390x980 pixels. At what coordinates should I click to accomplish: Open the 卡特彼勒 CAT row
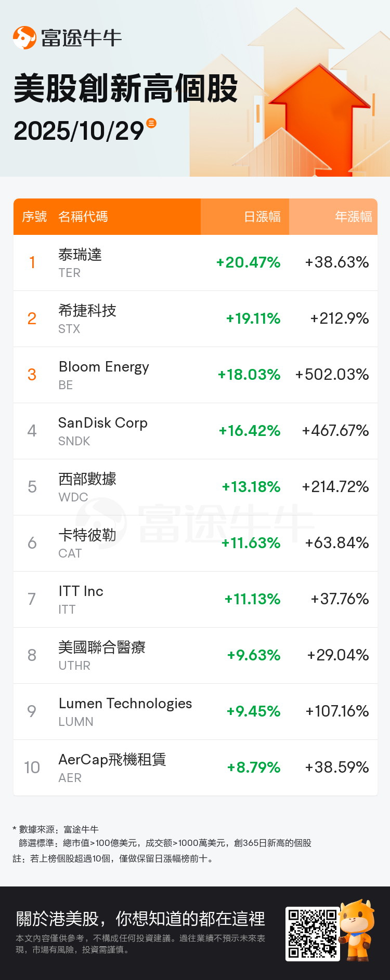pos(195,544)
